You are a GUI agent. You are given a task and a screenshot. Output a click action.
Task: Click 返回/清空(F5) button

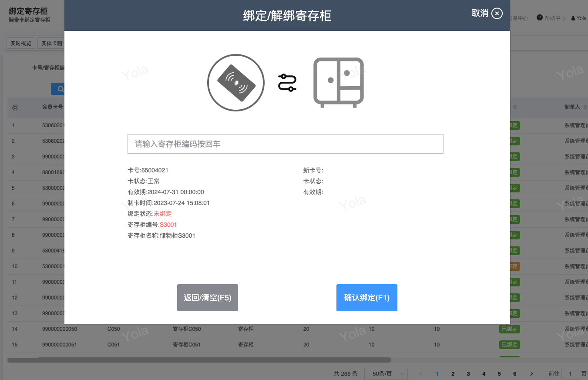click(x=208, y=298)
